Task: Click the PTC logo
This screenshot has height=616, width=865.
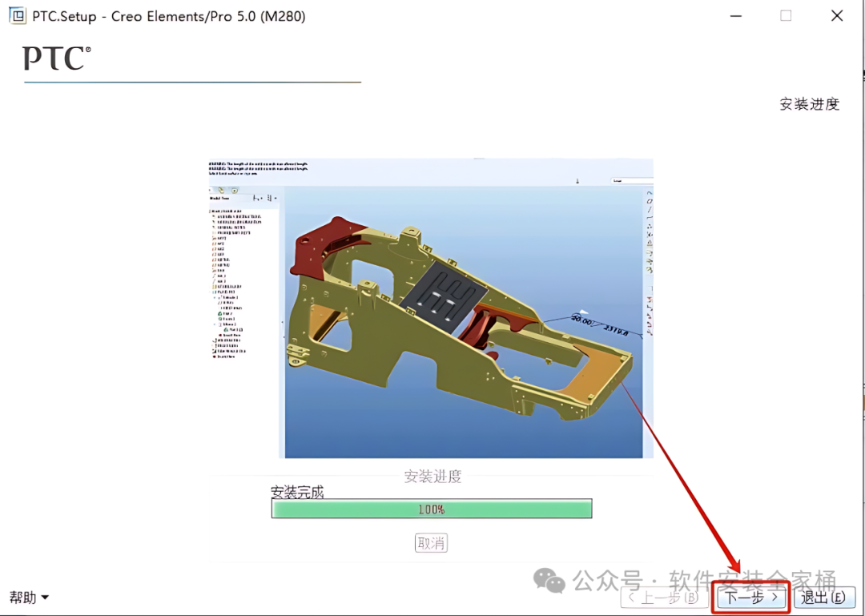Action: [x=56, y=58]
